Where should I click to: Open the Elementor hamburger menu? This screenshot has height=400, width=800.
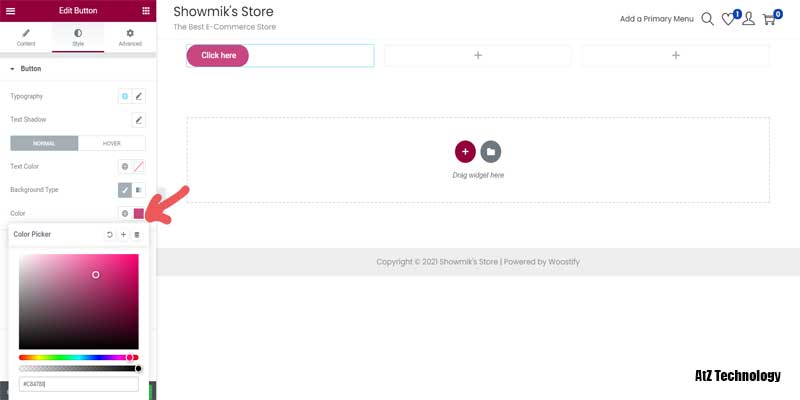pyautogui.click(x=10, y=10)
